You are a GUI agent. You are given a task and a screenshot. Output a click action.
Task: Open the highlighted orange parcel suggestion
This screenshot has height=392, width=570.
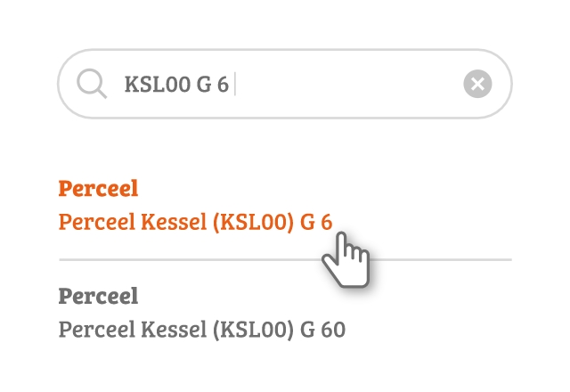coord(195,222)
